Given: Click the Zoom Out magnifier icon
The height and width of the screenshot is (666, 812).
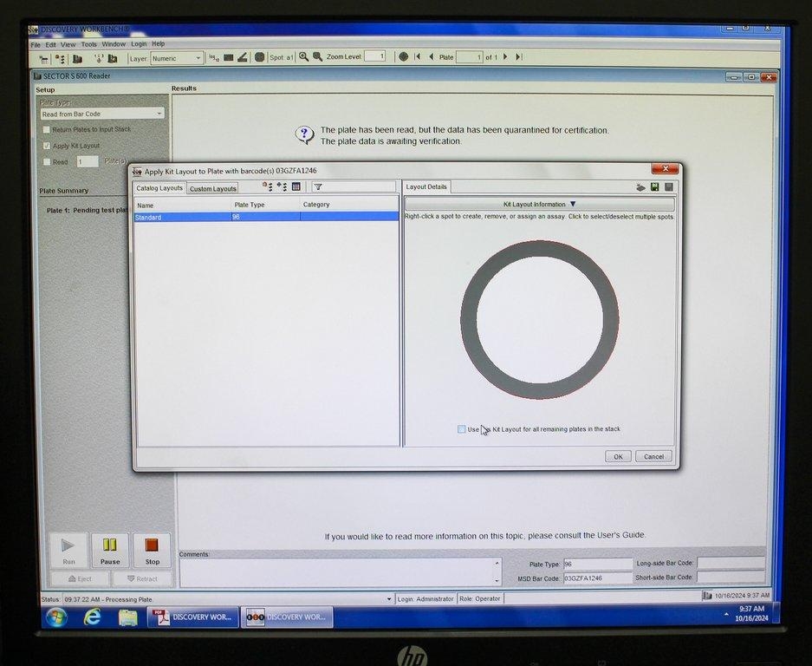Looking at the screenshot, I should point(318,57).
